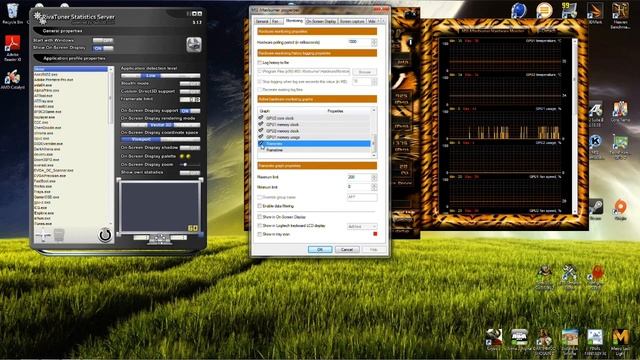Viewport: 640px width, 360px height.
Task: Click Framerate limit value field
Action: (190, 99)
